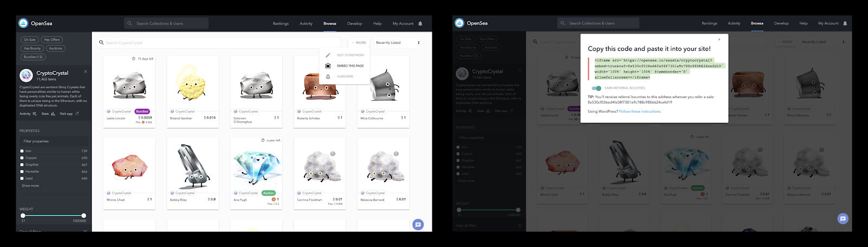Toggle the On Sale filter chip, left window

(30, 40)
